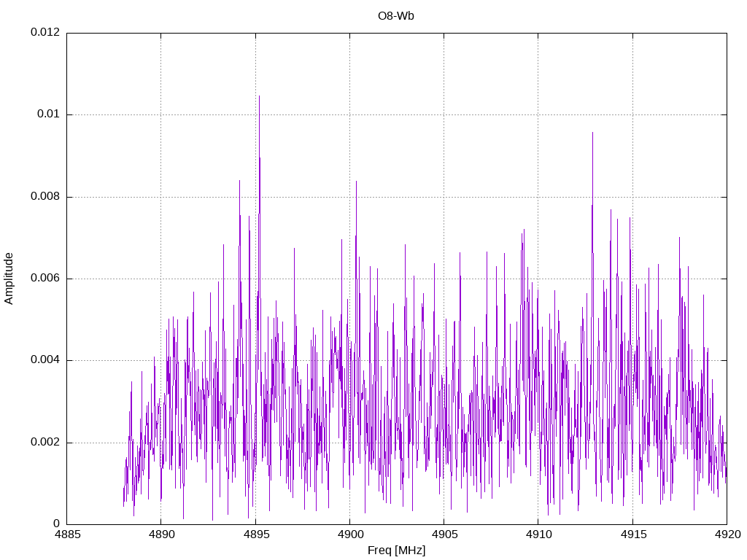The width and height of the screenshot is (747, 560).
Task: Click the x-axis tick label '4920'
Action: coord(727,534)
